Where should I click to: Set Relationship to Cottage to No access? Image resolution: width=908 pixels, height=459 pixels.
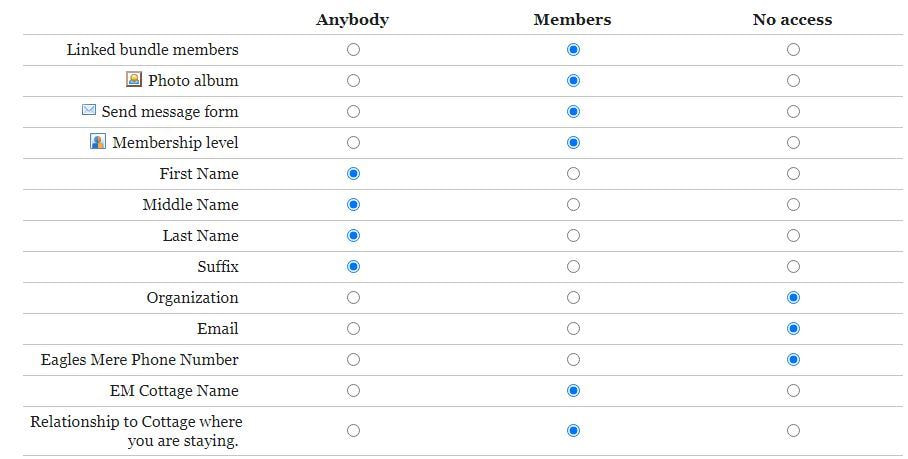coord(793,431)
